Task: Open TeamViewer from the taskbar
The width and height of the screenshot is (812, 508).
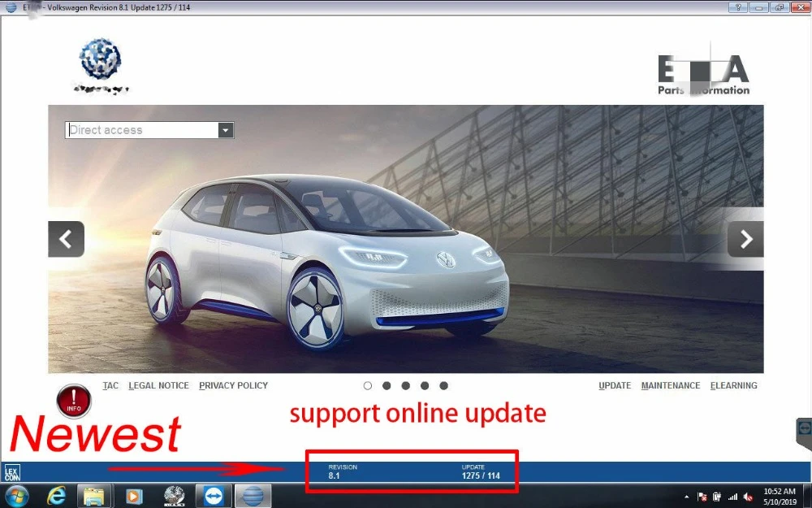Action: 214,496
